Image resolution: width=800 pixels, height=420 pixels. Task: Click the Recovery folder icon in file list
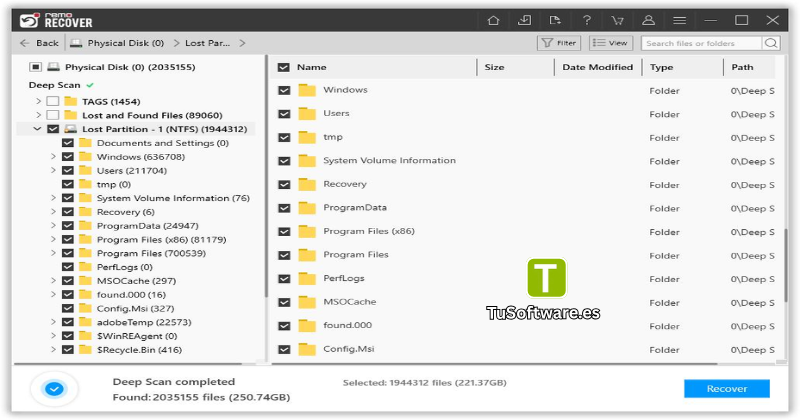click(x=307, y=185)
